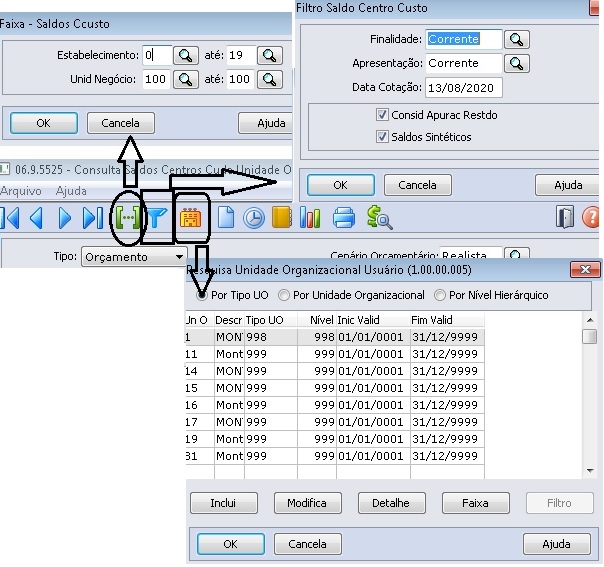Click Cancela in Faixa Saldos Ccusto dialog

(121, 123)
